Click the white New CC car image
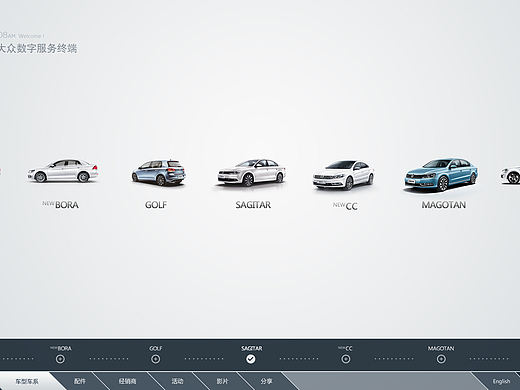This screenshot has width=520, height=390. [x=343, y=175]
